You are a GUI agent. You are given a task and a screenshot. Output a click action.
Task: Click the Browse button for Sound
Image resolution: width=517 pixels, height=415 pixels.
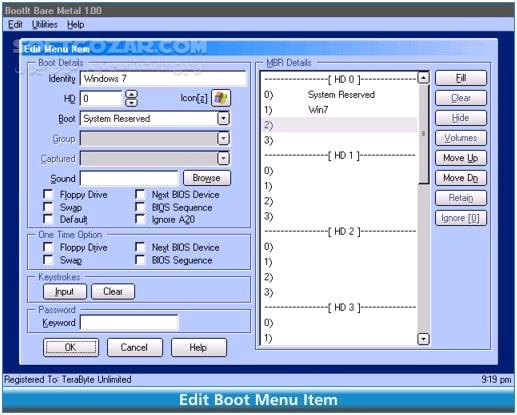tap(207, 178)
